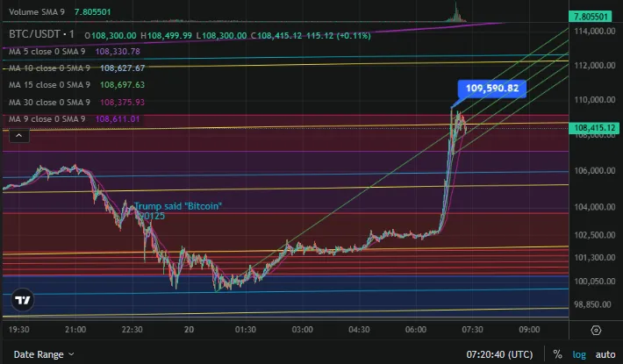Click the 109,590.82 price callout label

click(492, 88)
